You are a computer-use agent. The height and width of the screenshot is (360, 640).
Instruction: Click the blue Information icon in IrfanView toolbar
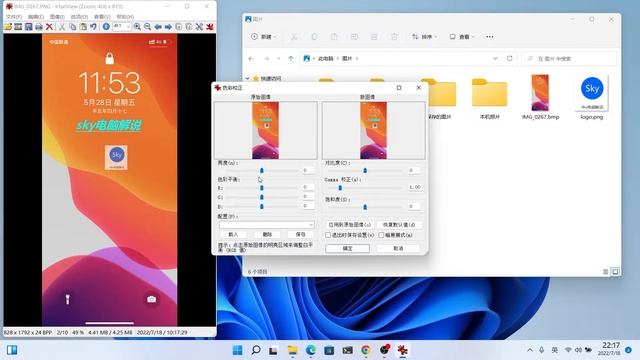click(x=106, y=27)
